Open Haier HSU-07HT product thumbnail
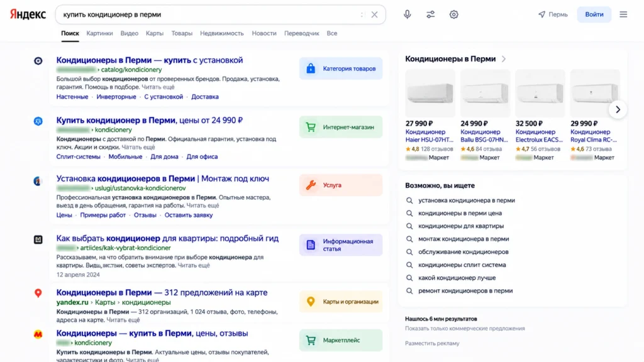 point(430,93)
